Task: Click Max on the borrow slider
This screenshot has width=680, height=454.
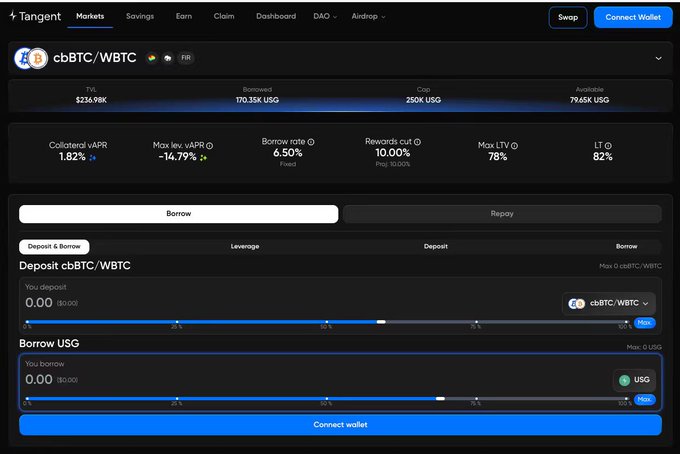Action: (x=644, y=399)
